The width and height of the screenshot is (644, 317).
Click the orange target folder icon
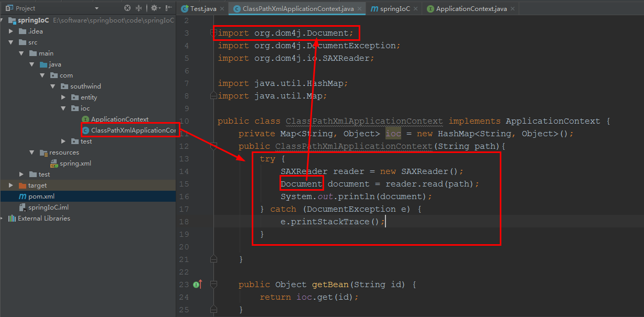coord(22,185)
